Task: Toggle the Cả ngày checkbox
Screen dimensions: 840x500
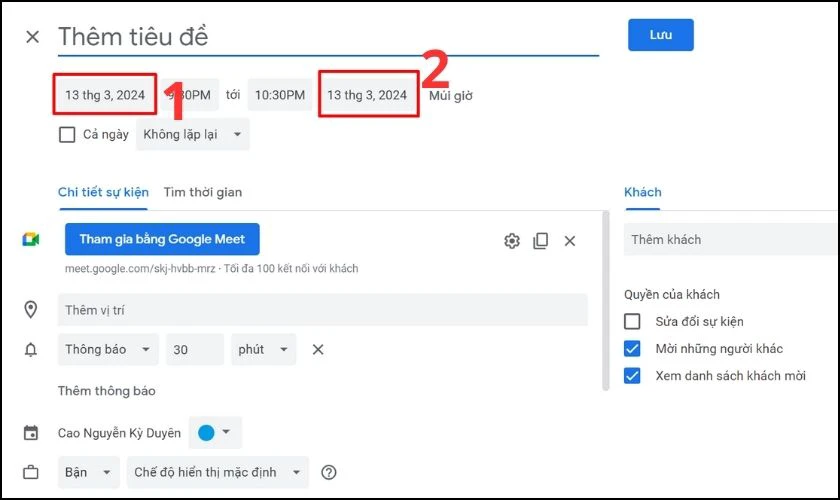Action: (x=67, y=135)
